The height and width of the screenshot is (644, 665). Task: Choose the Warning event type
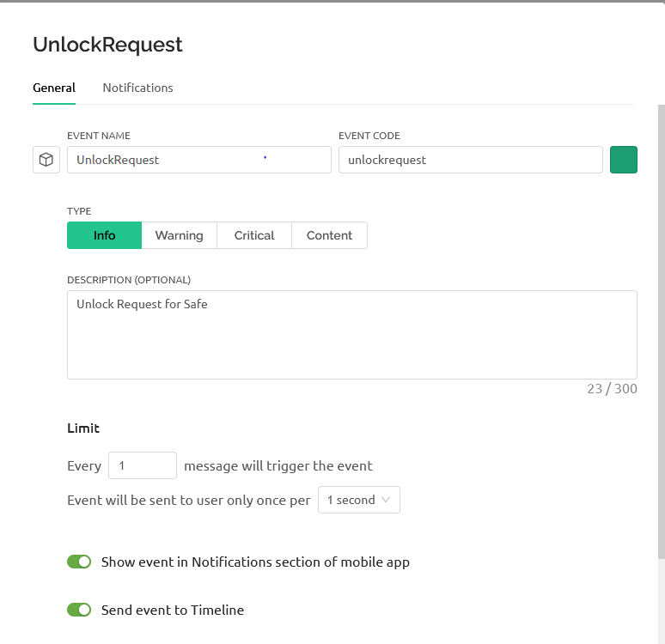click(179, 235)
